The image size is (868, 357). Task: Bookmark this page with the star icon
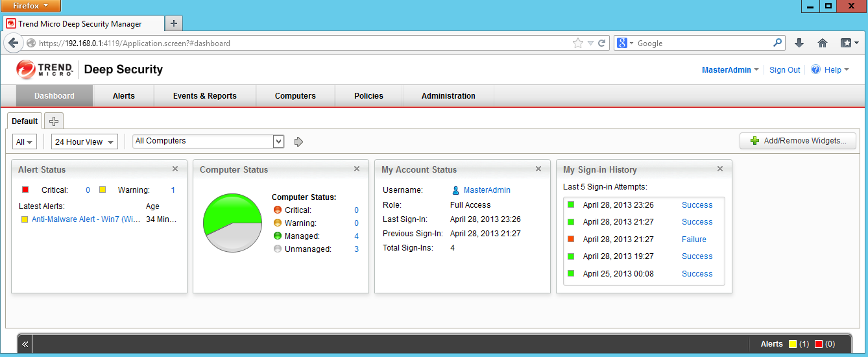(577, 43)
